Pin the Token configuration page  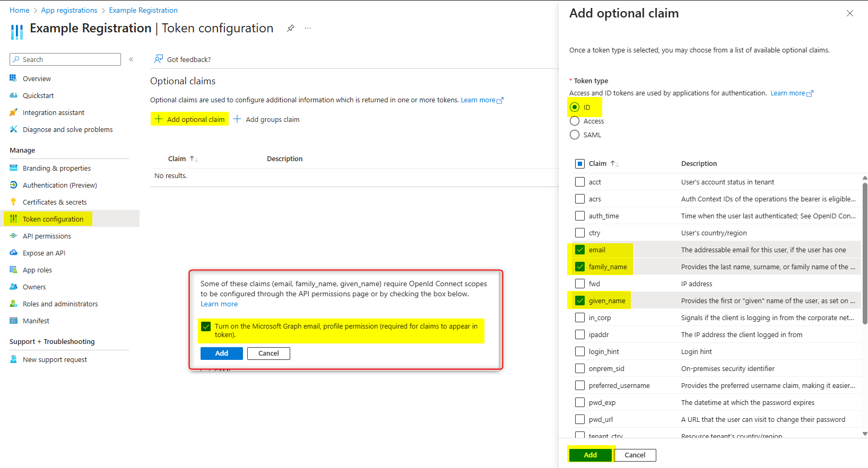290,28
